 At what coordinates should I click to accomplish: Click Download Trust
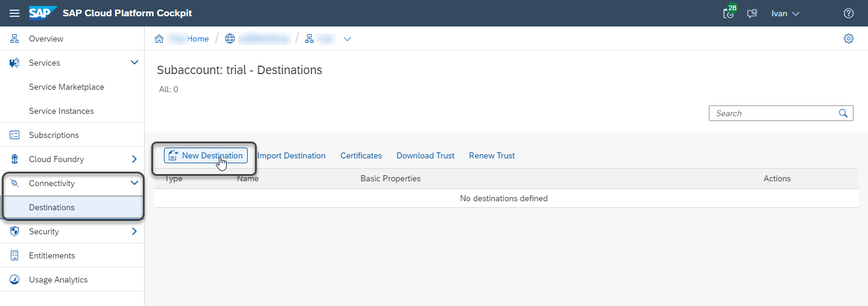point(426,155)
